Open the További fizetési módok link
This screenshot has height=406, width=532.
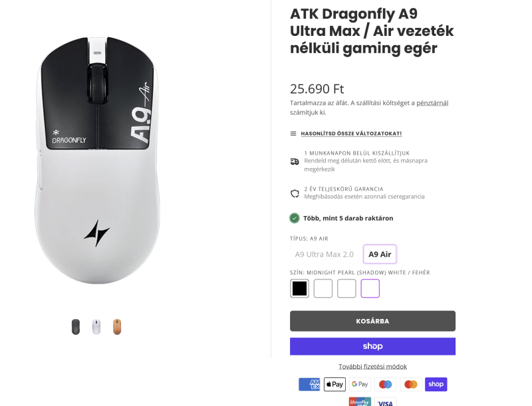click(x=372, y=366)
